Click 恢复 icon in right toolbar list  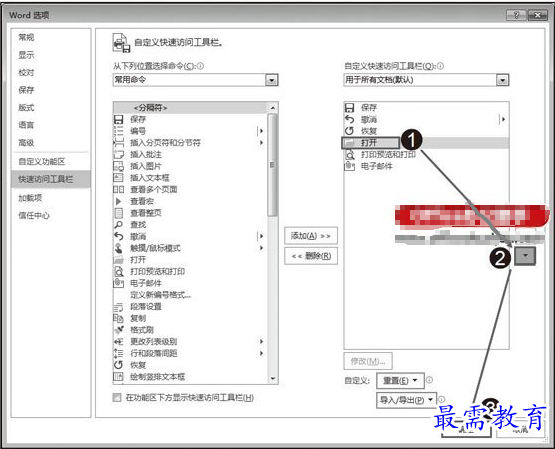pyautogui.click(x=350, y=131)
